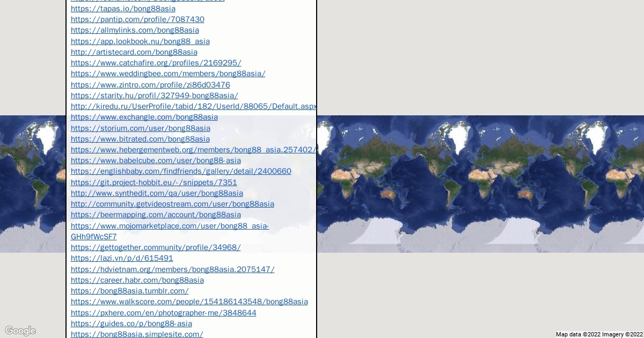Visit the exchangle.com/bong88asia link

coord(144,117)
